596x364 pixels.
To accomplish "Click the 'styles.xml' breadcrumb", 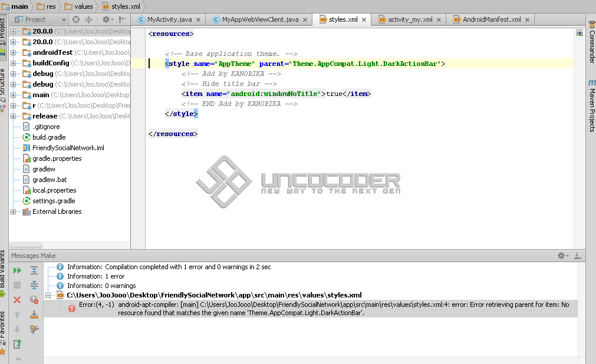I will point(121,6).
